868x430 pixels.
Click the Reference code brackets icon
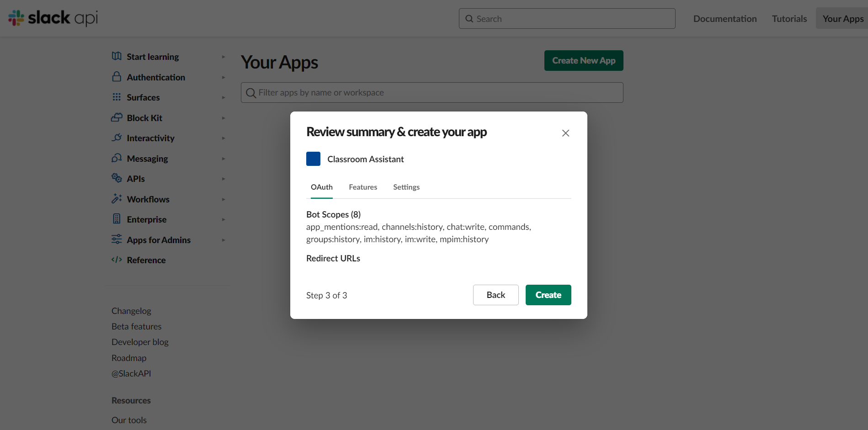click(x=117, y=260)
